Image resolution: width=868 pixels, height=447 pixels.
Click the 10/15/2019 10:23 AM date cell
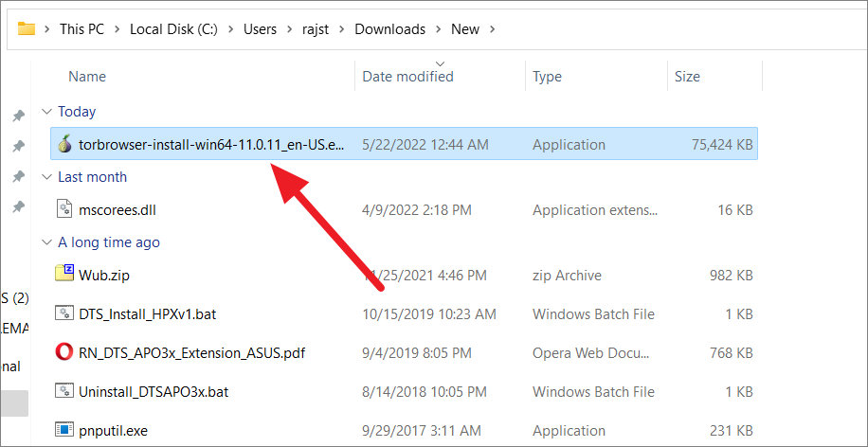coord(429,314)
